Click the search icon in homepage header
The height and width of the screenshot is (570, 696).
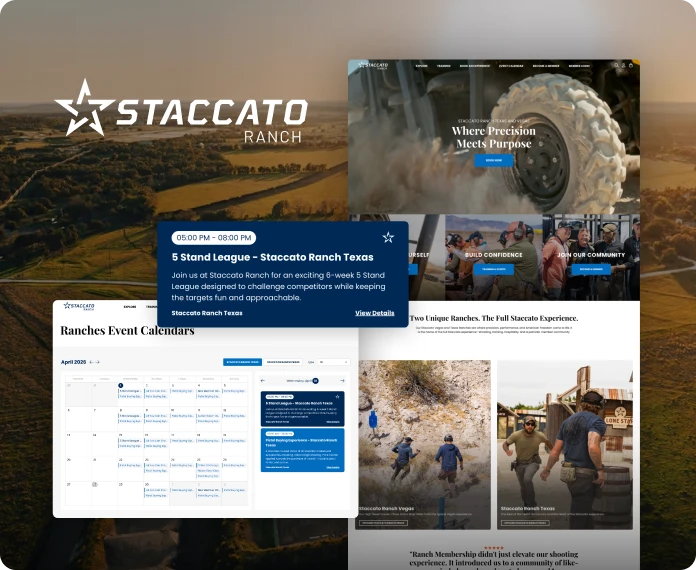coord(616,65)
